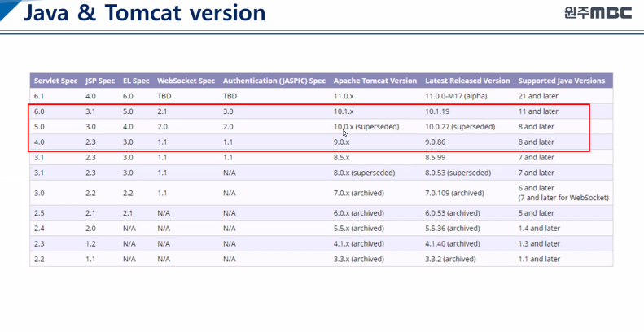This screenshot has height=332, width=644.
Task: Click Tomcat version cell '11.0.x'
Action: pos(344,96)
